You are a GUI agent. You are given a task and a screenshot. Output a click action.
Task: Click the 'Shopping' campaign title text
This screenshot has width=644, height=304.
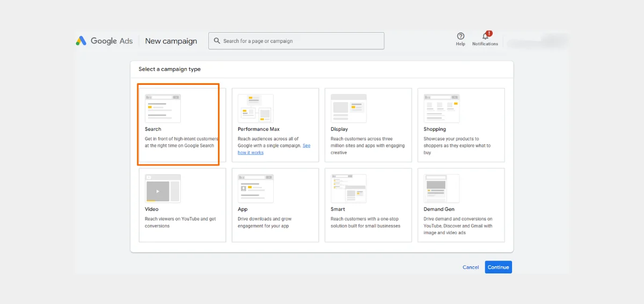coord(435,129)
